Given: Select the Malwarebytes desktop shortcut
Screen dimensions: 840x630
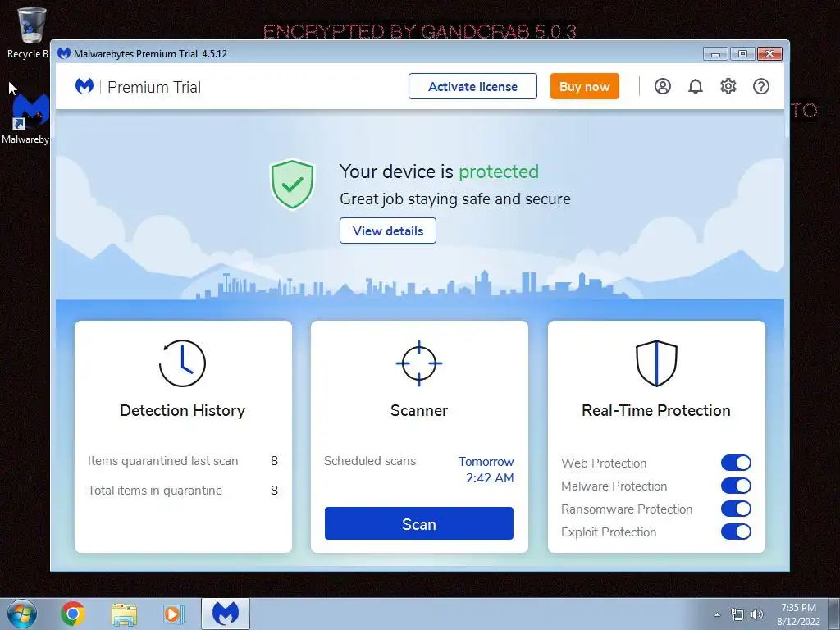Looking at the screenshot, I should coord(25,118).
